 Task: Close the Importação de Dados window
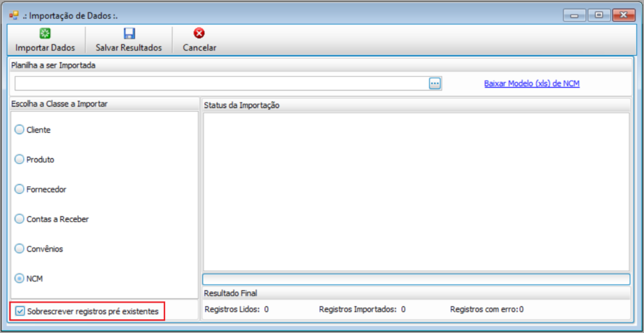click(624, 16)
